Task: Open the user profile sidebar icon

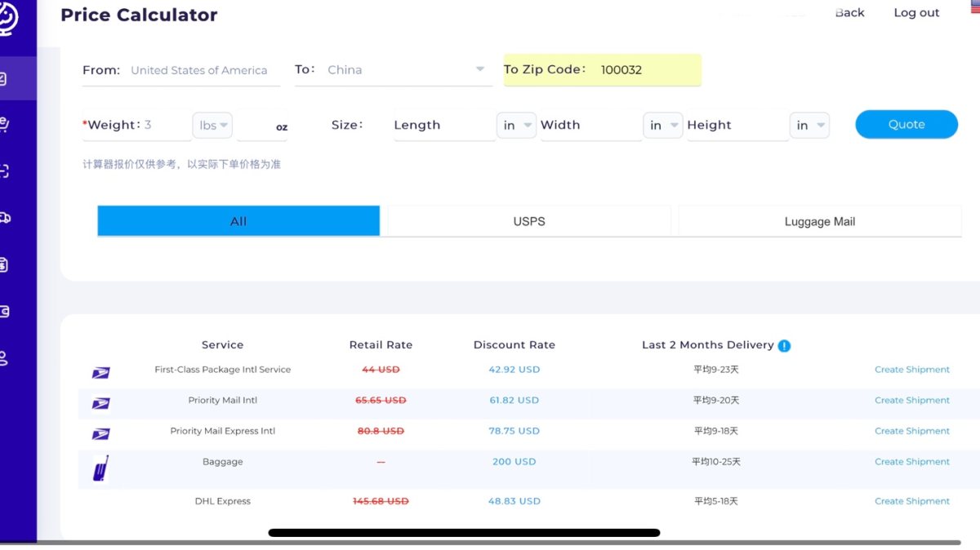Action: 5,357
